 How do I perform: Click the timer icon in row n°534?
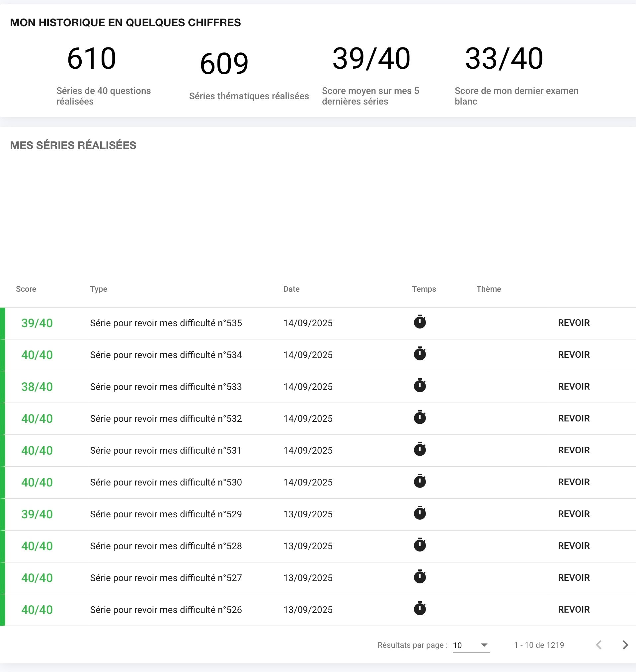420,354
